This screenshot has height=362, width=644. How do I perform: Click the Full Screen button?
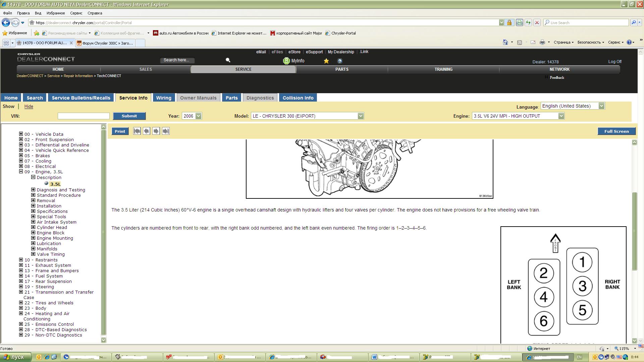click(x=616, y=131)
